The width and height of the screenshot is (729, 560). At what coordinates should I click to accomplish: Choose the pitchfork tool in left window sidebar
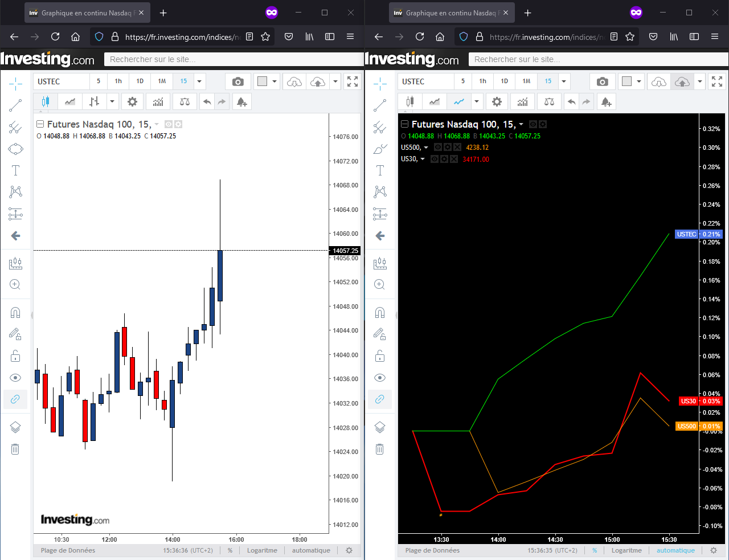pos(15,127)
